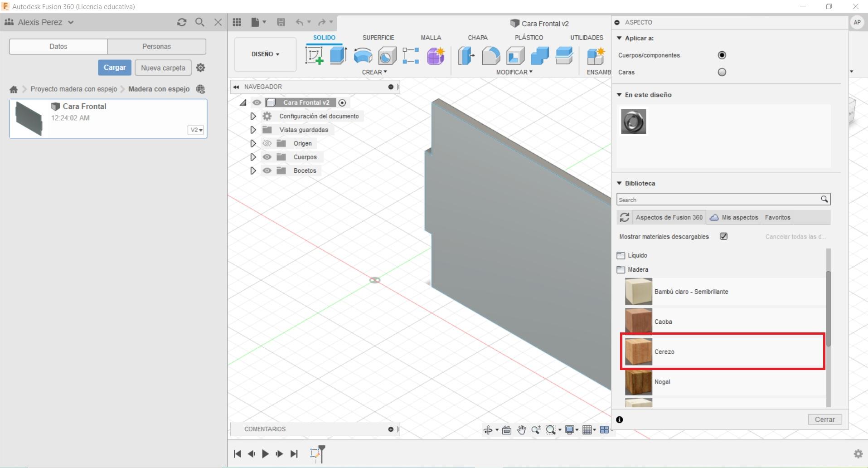Open the V2 version dropdown
The height and width of the screenshot is (468, 868).
pos(196,130)
